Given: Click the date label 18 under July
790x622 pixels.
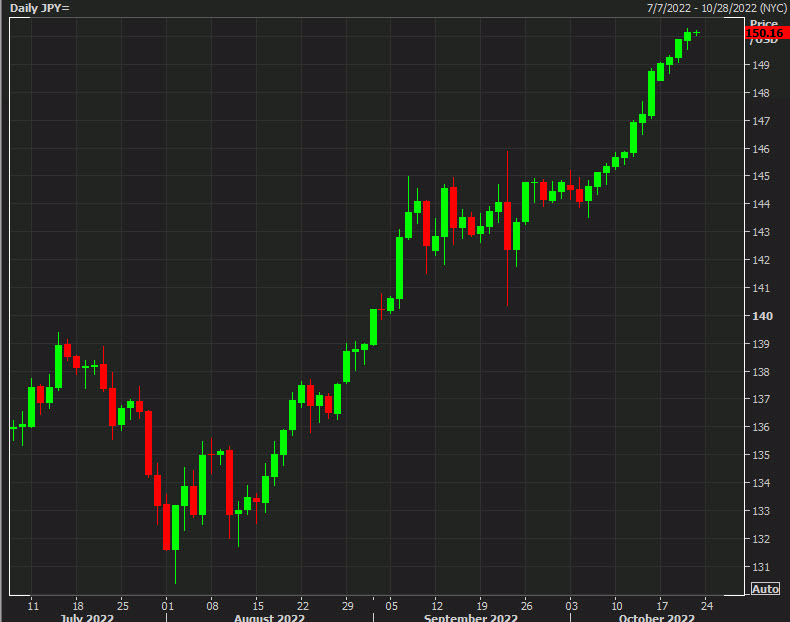Looking at the screenshot, I should pos(78,606).
